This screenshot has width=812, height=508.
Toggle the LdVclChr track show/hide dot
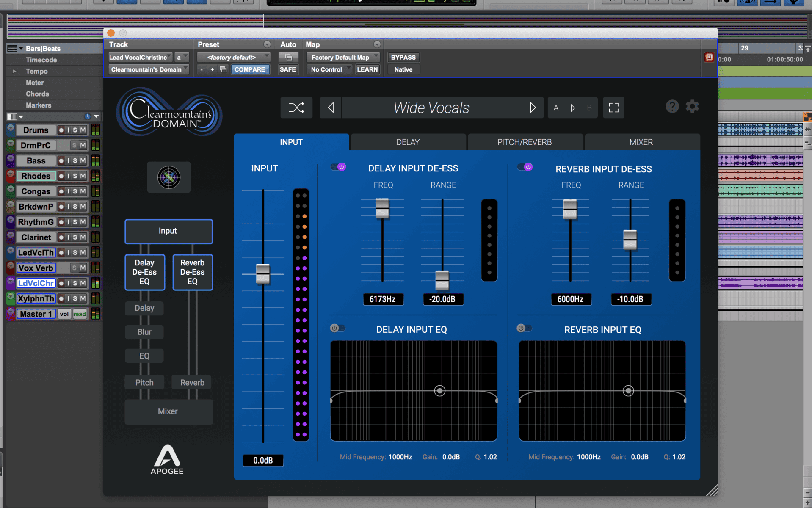pyautogui.click(x=11, y=282)
